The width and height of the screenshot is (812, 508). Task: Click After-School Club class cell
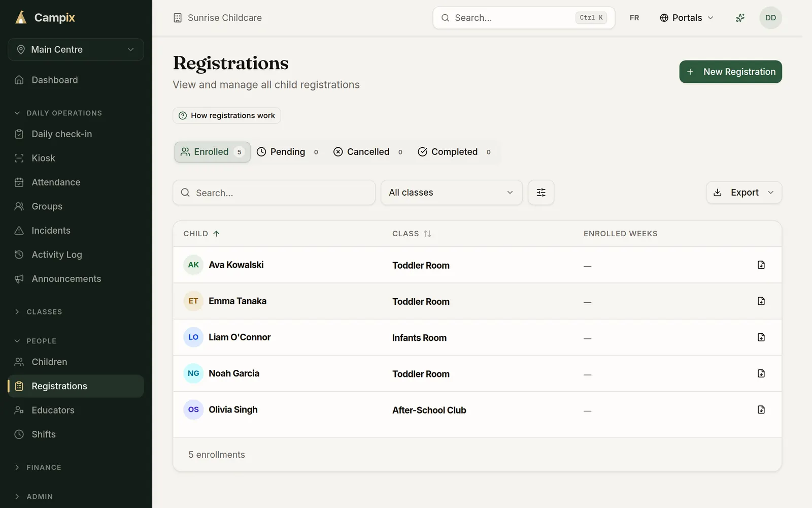click(x=429, y=410)
